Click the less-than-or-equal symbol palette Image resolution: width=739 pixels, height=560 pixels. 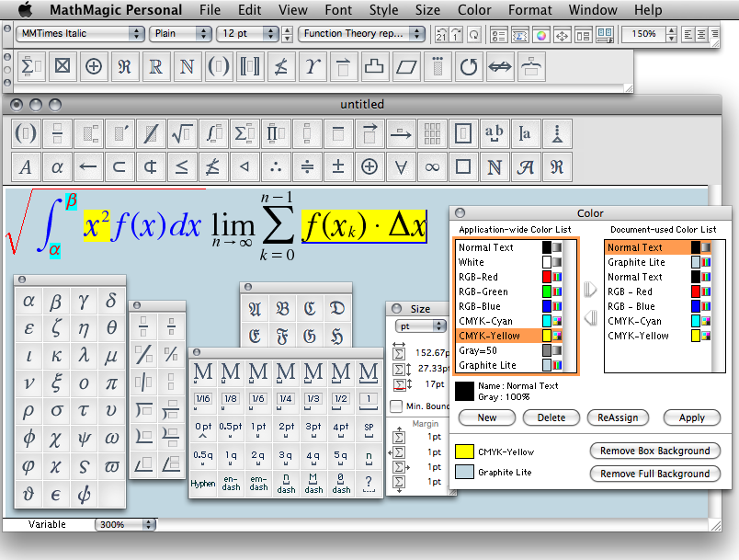(x=182, y=166)
